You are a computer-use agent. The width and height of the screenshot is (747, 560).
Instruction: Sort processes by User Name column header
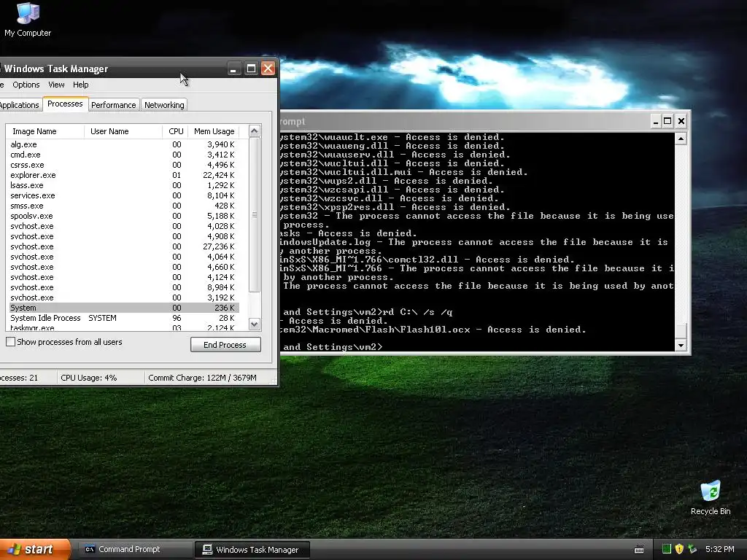point(123,131)
